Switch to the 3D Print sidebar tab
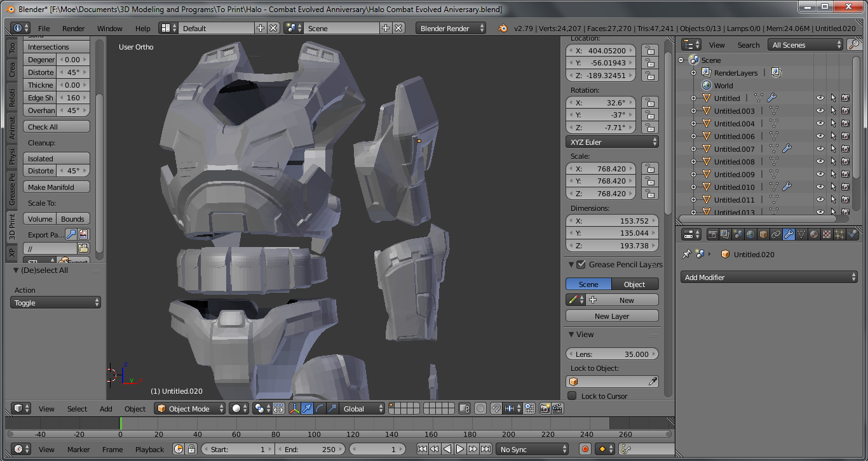The width and height of the screenshot is (868, 461). (x=12, y=227)
